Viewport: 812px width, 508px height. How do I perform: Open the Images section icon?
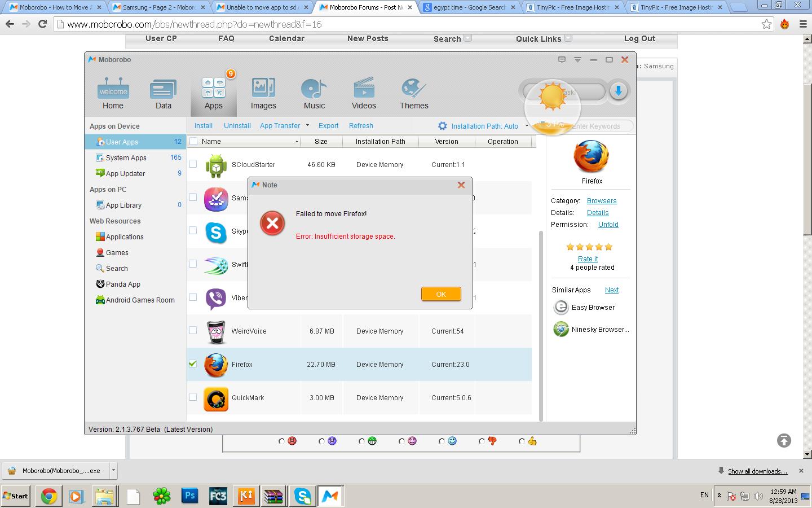(263, 94)
